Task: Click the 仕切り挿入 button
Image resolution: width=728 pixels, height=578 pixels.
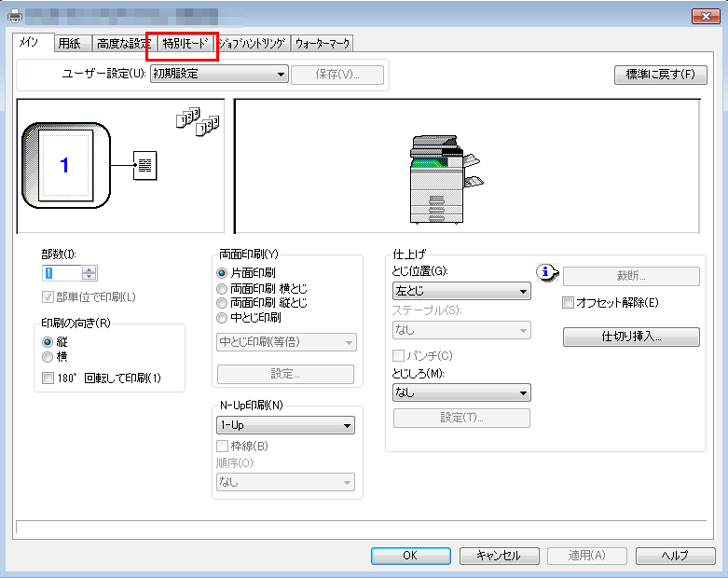Action: tap(631, 337)
